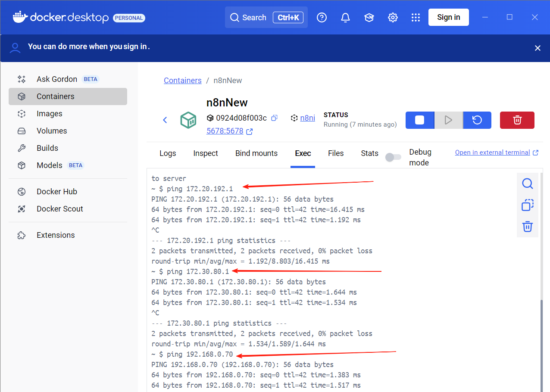
Task: Clear terminal with trash icon
Action: click(528, 227)
